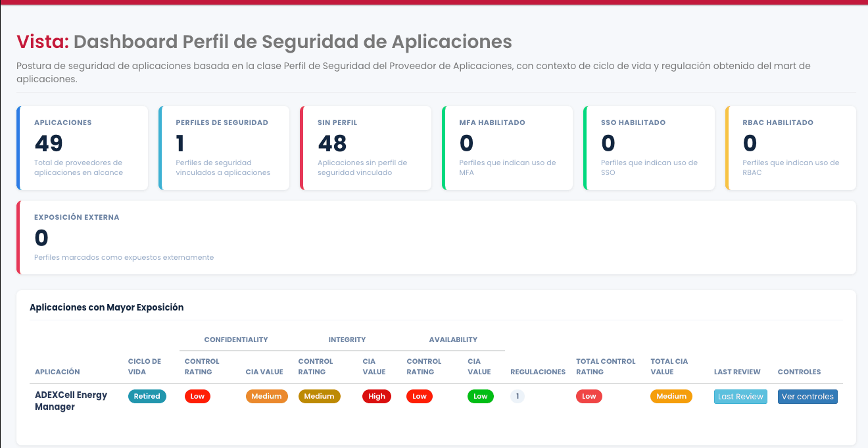This screenshot has height=448, width=868.
Task: Select the PERFILES DE SEGURIDAD metric card
Action: click(224, 147)
